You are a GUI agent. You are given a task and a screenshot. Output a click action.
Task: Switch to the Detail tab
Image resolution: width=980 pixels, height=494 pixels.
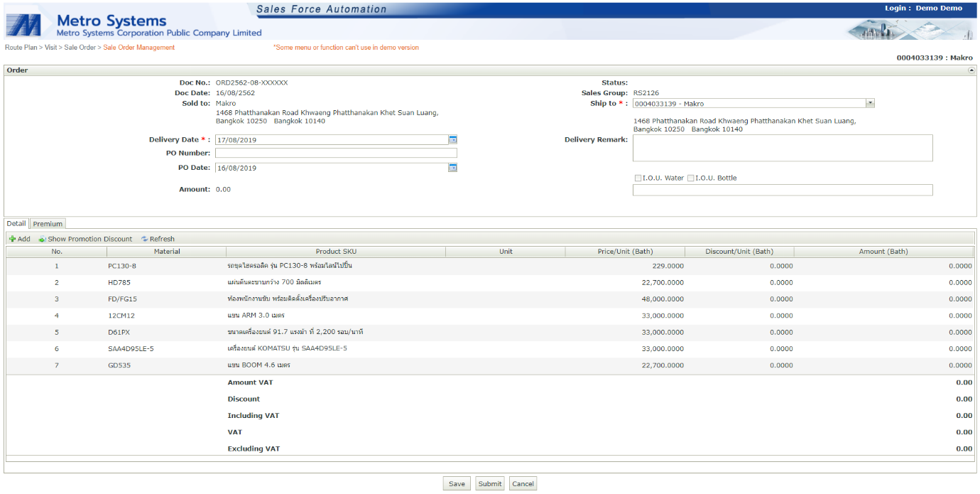point(16,223)
